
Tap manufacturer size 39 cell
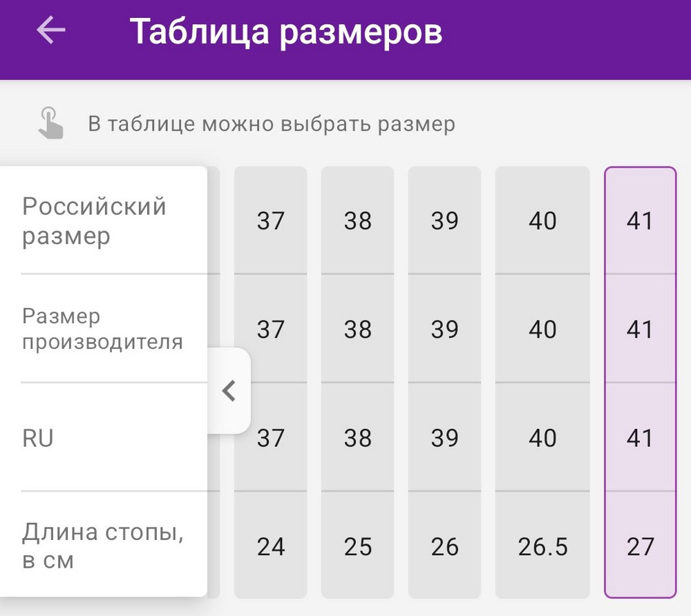pos(444,329)
